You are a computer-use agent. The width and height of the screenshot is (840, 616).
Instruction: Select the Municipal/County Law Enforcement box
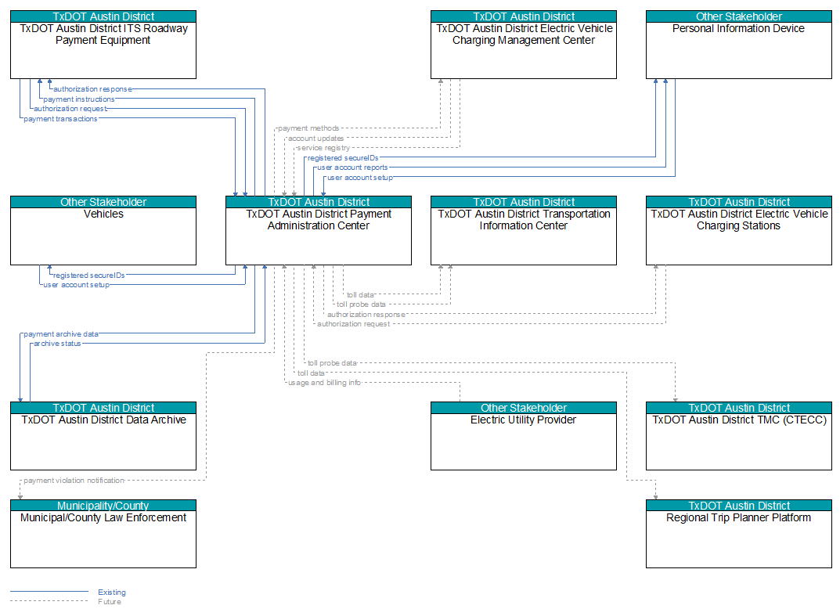click(103, 534)
